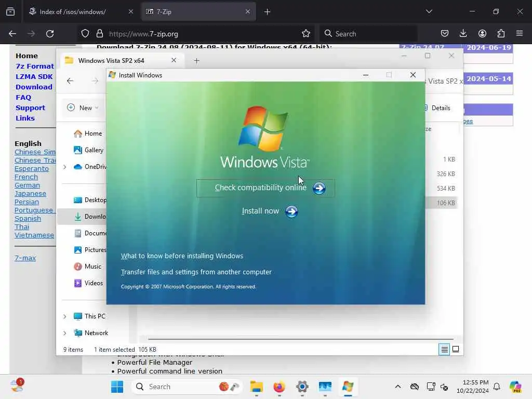Open Firefox account icon
The width and height of the screenshot is (532, 399).
click(x=482, y=34)
